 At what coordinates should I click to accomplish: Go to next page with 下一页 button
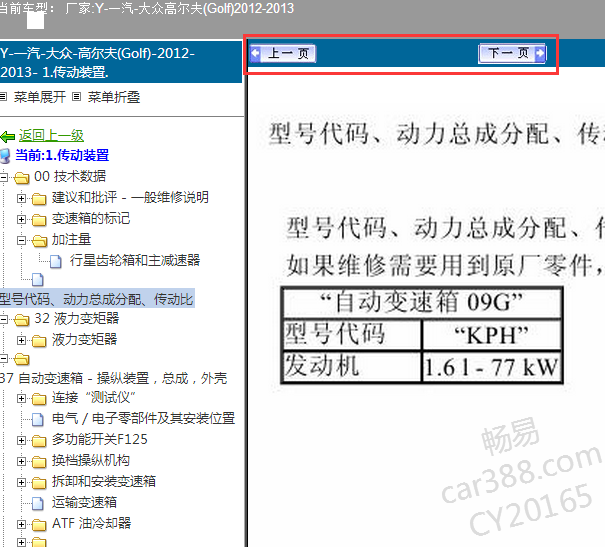512,53
